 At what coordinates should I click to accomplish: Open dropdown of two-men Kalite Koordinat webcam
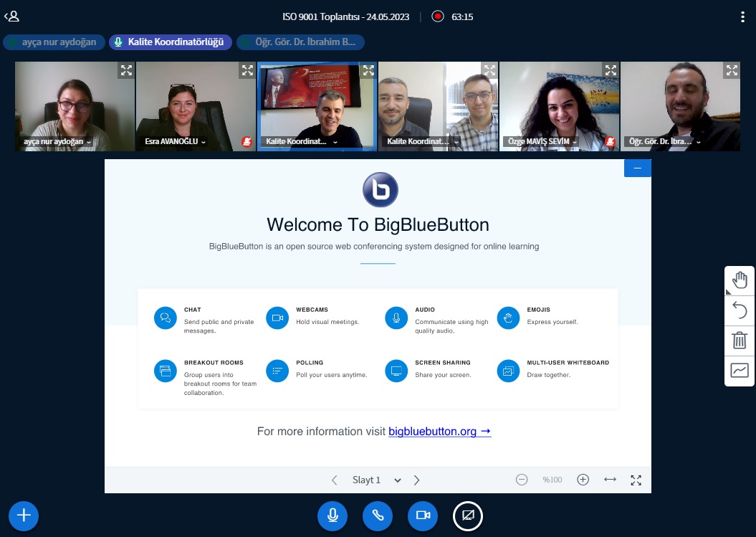(x=422, y=141)
